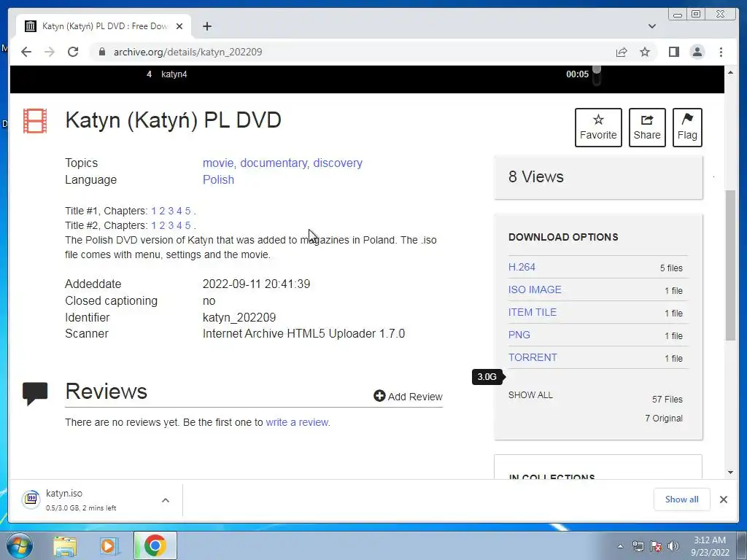The image size is (747, 560).
Task: Click the Action Center flag tray icon
Action: point(656,546)
